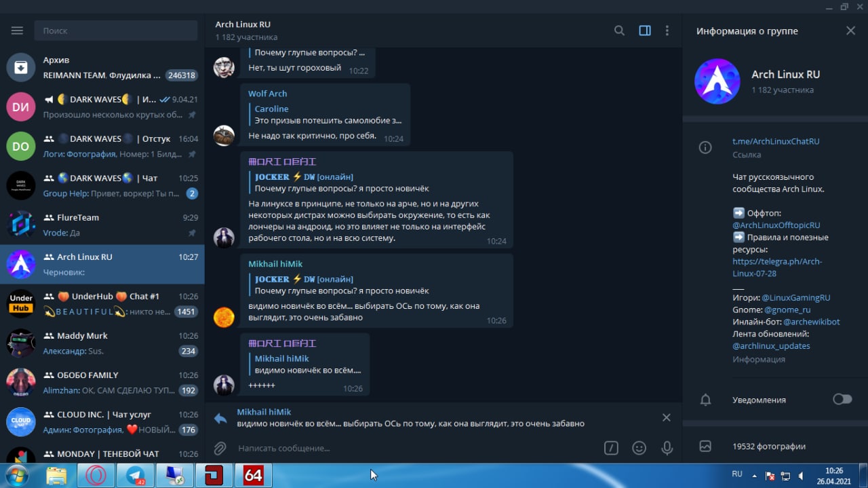Open the Maddy Murk chat
The image size is (868, 488).
[x=102, y=343]
